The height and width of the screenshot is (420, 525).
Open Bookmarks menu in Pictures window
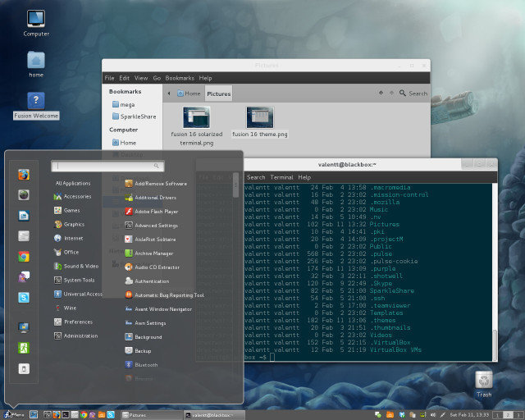(x=180, y=78)
